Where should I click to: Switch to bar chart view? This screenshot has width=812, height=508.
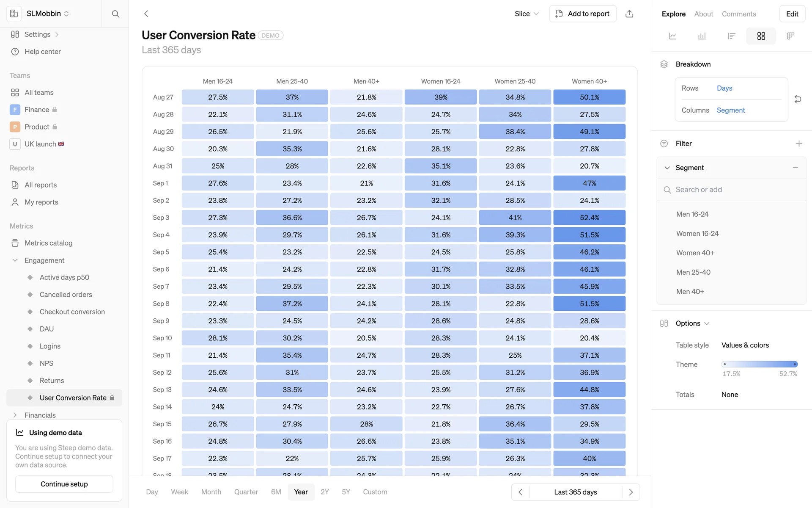coord(702,36)
